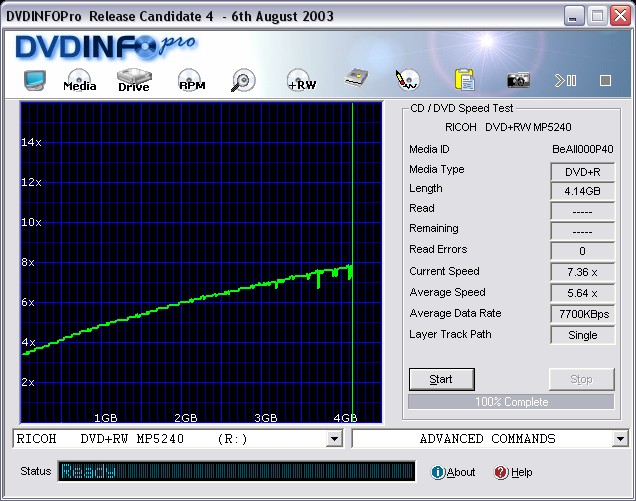Open the +RW disc tools icon
This screenshot has width=636, height=501.
coord(301,81)
